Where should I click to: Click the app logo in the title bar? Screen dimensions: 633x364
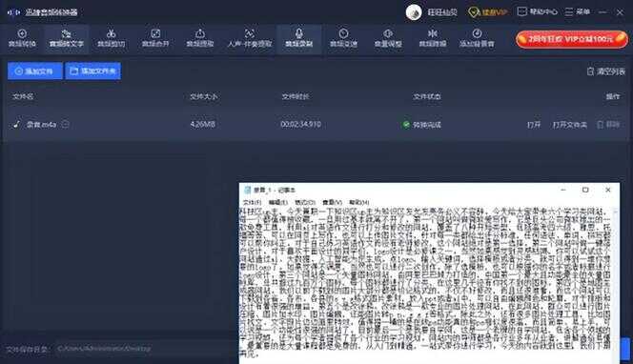[13, 12]
